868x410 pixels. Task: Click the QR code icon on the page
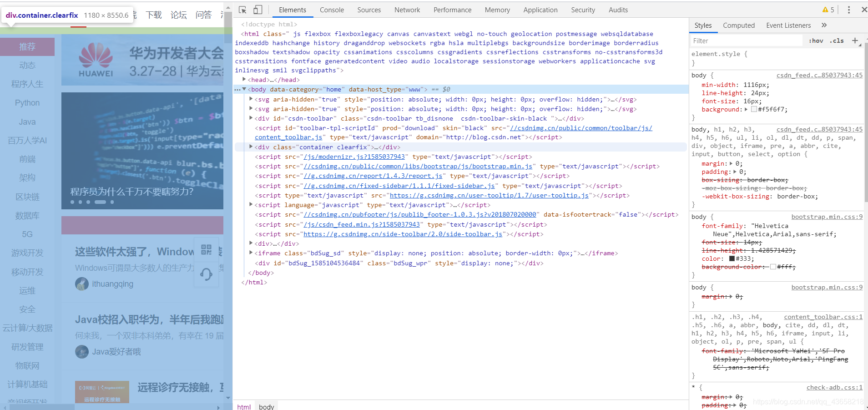[x=206, y=249]
